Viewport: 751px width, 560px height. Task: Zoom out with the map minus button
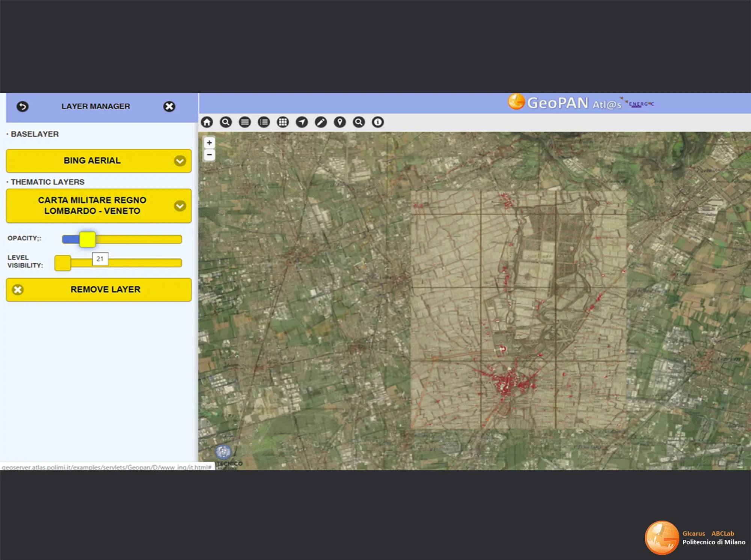coord(210,155)
